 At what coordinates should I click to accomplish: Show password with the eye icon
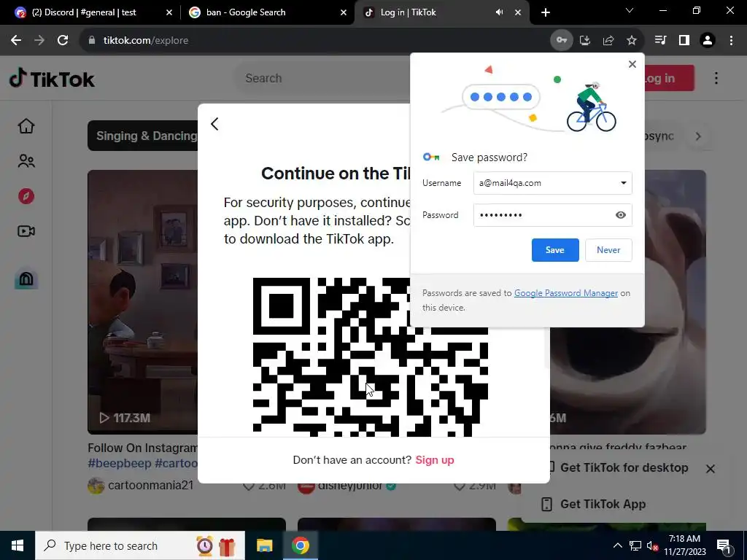[620, 215]
